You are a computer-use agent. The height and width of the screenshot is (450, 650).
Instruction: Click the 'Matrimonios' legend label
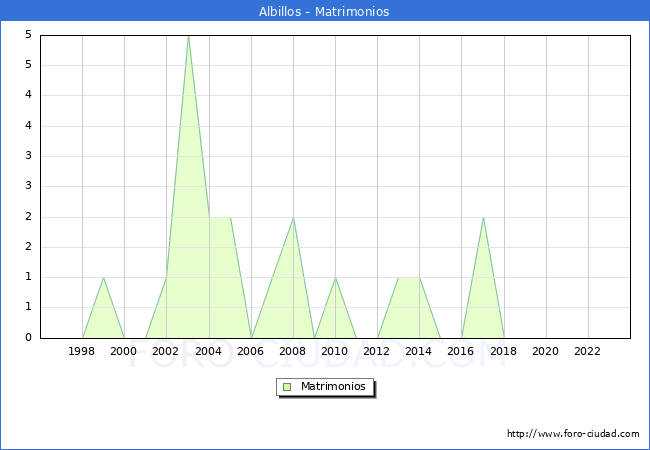click(x=333, y=386)
